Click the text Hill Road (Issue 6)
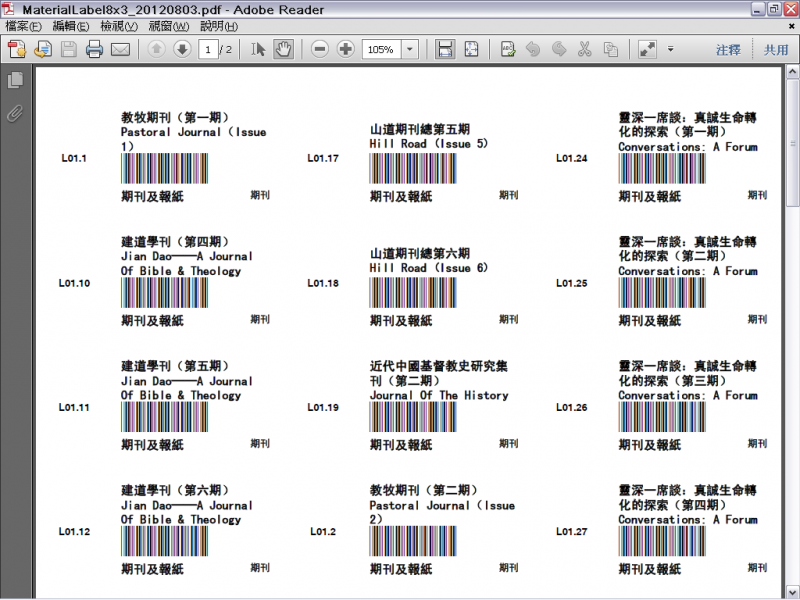 coord(429,268)
